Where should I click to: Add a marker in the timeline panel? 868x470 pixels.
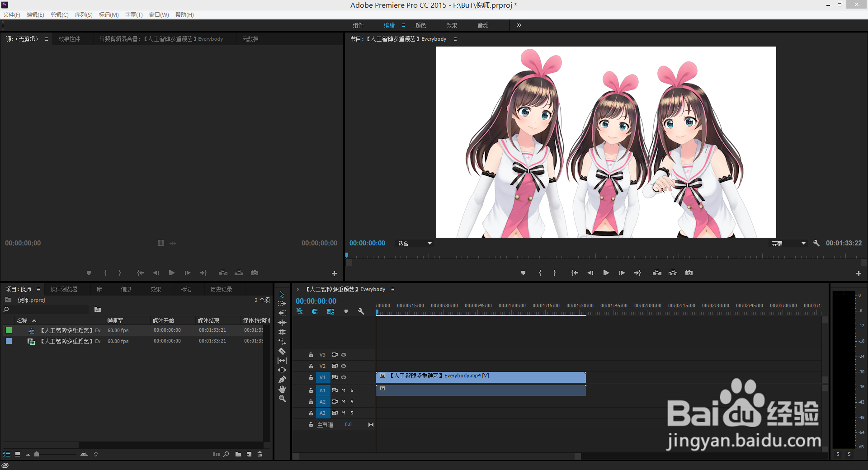pyautogui.click(x=346, y=311)
